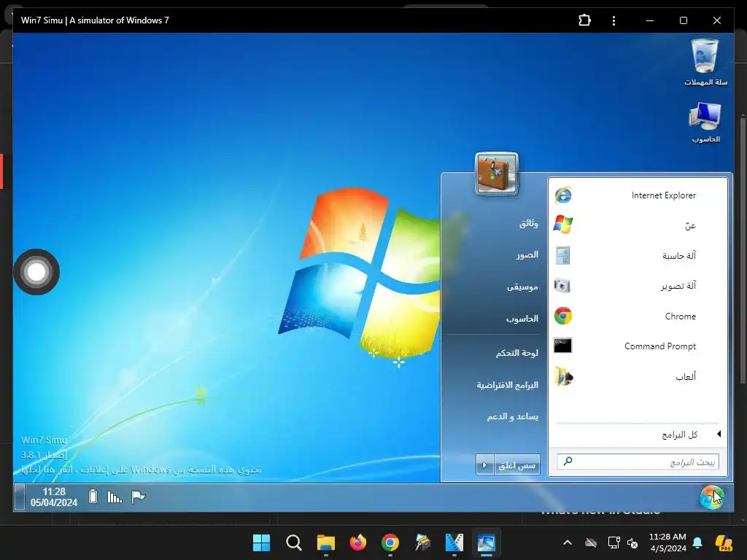Screen dimensions: 747x560
Task: Click the muted volume tray icon
Action: click(x=632, y=542)
